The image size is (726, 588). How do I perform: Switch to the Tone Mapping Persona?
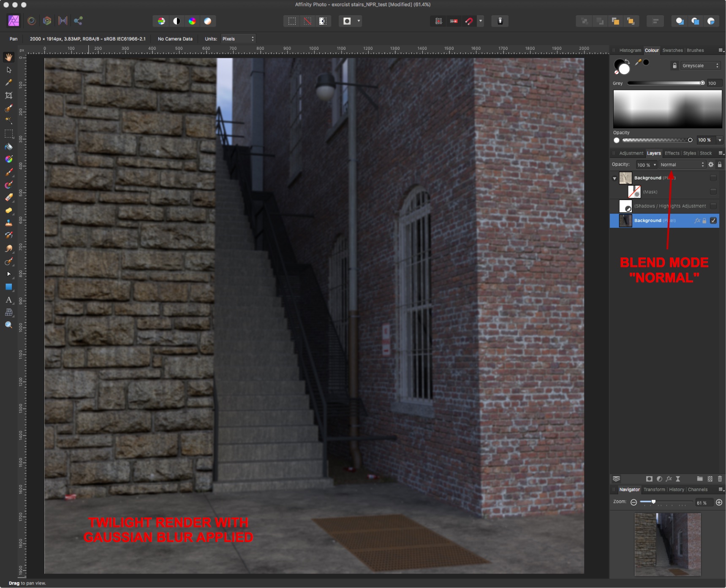(63, 21)
